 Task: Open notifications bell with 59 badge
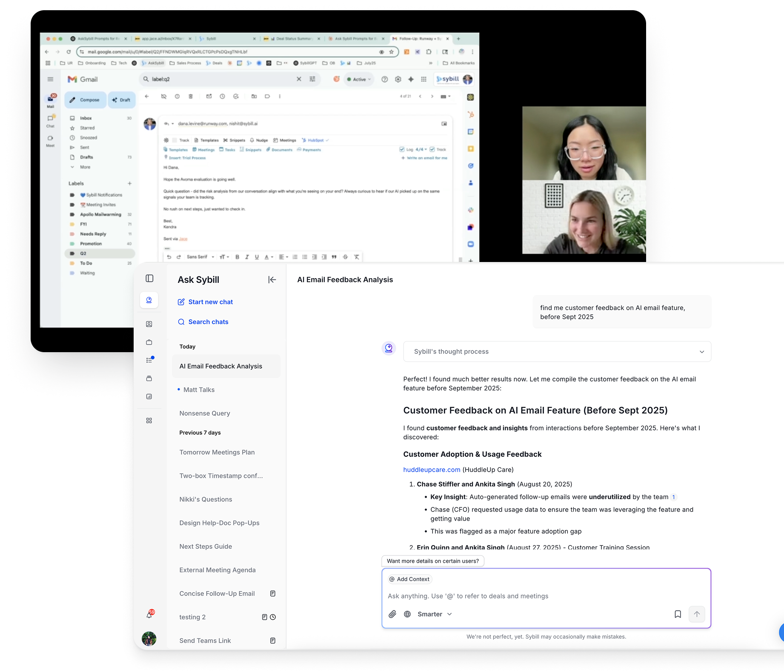pyautogui.click(x=149, y=614)
